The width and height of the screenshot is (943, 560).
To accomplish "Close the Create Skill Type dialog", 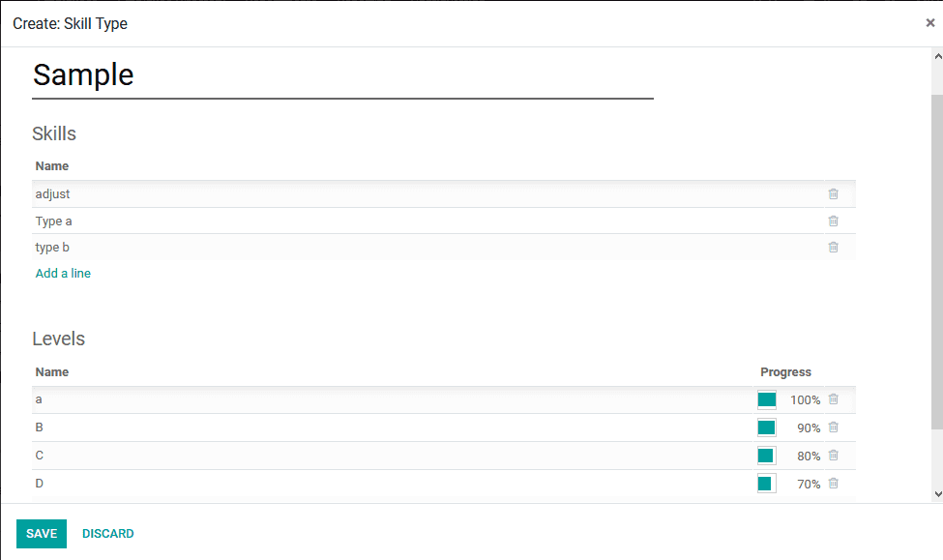I will point(930,23).
